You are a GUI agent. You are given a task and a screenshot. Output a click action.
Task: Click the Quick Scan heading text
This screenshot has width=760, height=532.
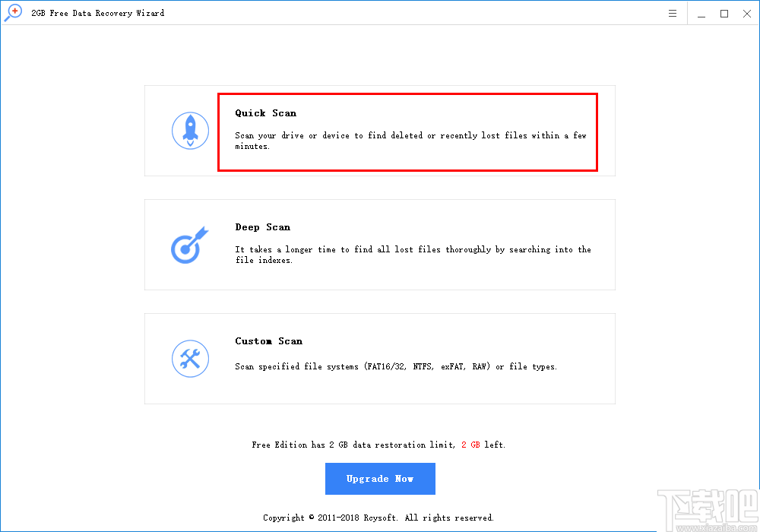265,112
